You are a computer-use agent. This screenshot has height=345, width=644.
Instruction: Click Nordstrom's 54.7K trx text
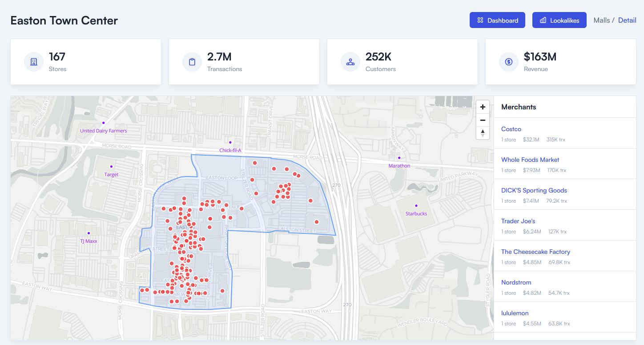tap(559, 293)
